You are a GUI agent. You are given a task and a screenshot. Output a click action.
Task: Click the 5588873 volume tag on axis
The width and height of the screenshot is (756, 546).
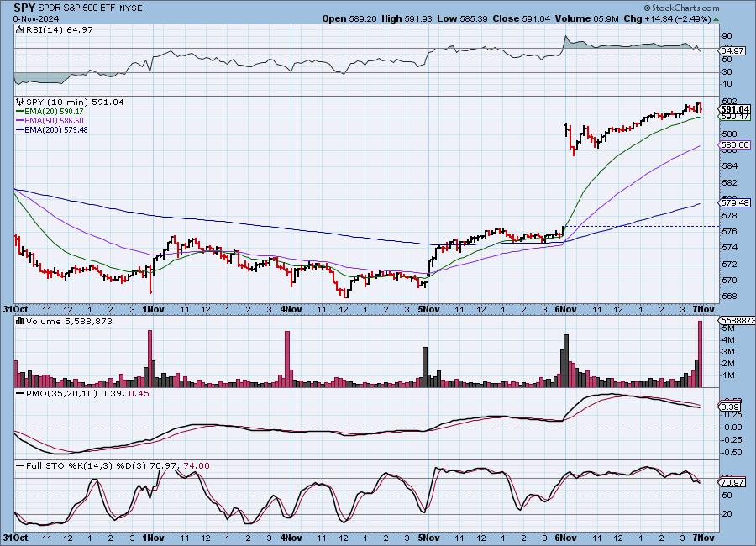pos(738,320)
